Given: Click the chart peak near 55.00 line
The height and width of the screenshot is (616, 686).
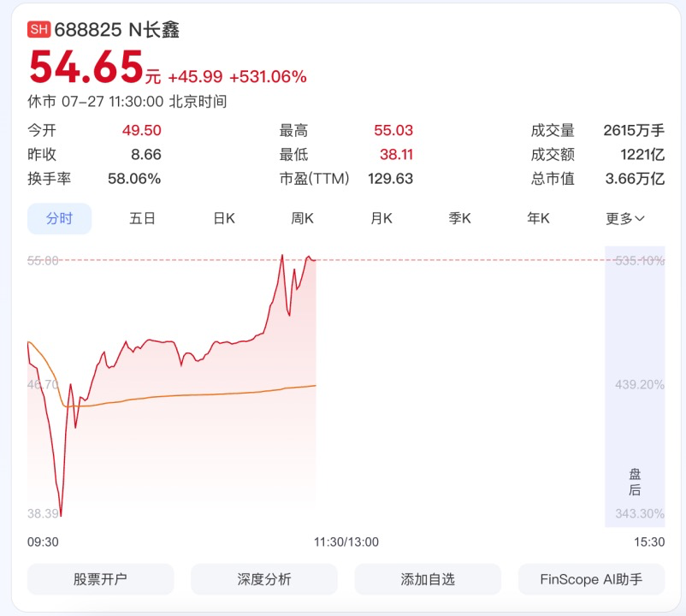Looking at the screenshot, I should [282, 256].
